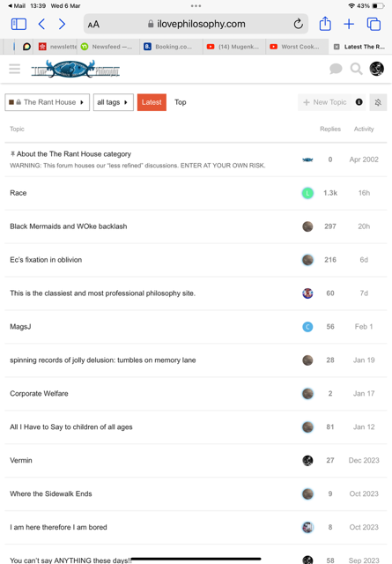The image size is (392, 564).
Task: Show the Safari sidebar panel
Action: (x=18, y=24)
